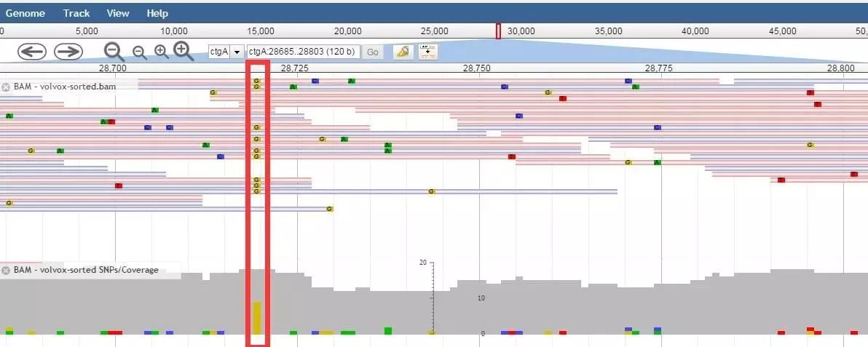This screenshot has width=868, height=347.
Task: Close the BAM volvox-sorted.bam track
Action: [x=6, y=87]
